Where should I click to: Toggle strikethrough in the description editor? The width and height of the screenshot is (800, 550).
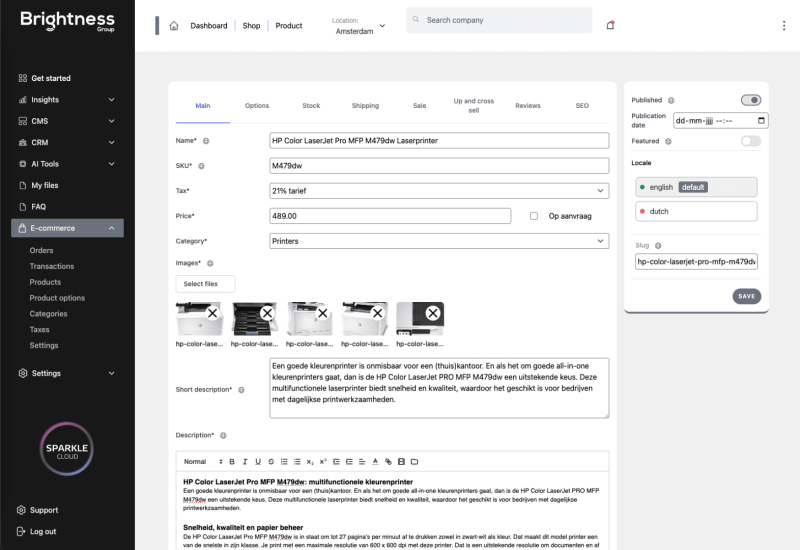click(x=271, y=461)
